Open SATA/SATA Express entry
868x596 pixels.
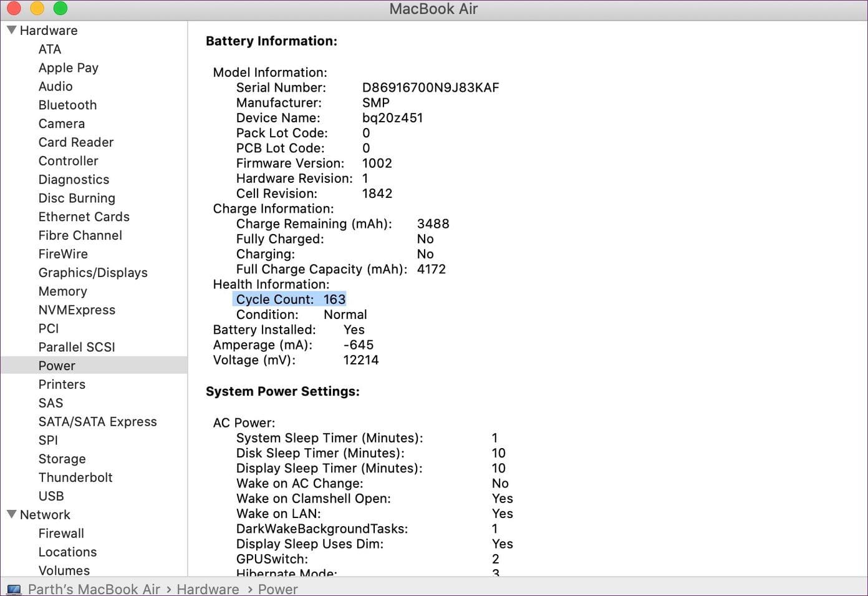[98, 422]
